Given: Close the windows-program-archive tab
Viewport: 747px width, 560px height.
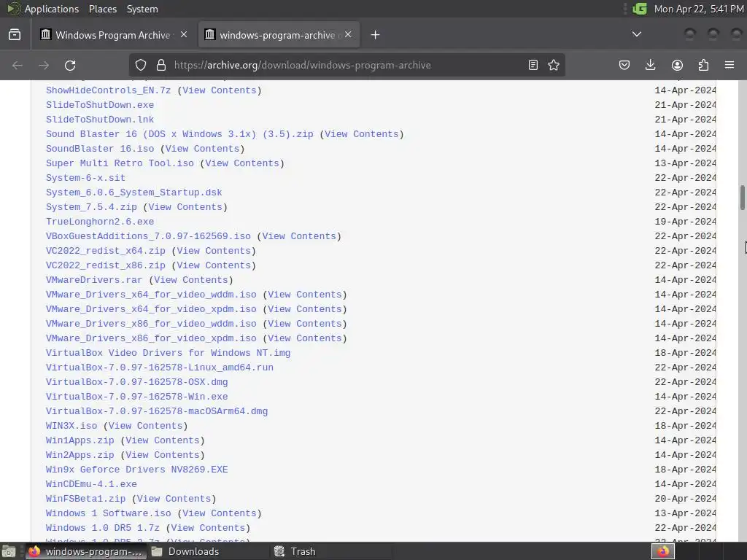Looking at the screenshot, I should [x=348, y=35].
